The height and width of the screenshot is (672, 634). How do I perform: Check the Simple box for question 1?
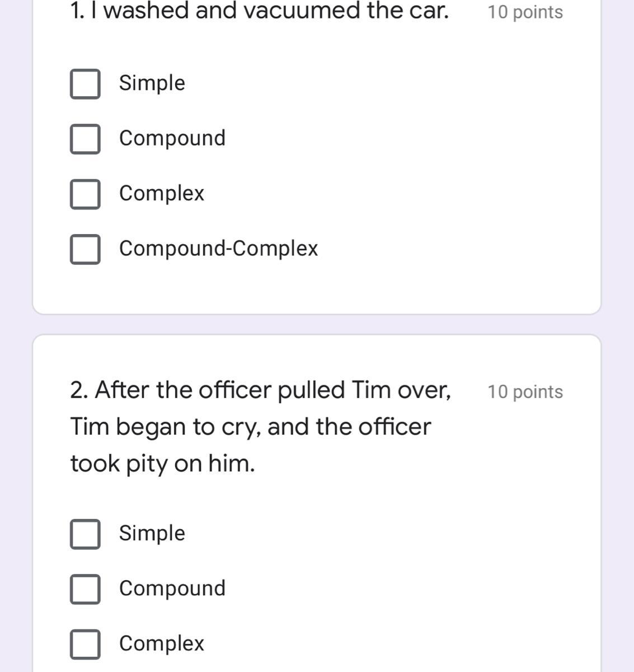point(85,84)
